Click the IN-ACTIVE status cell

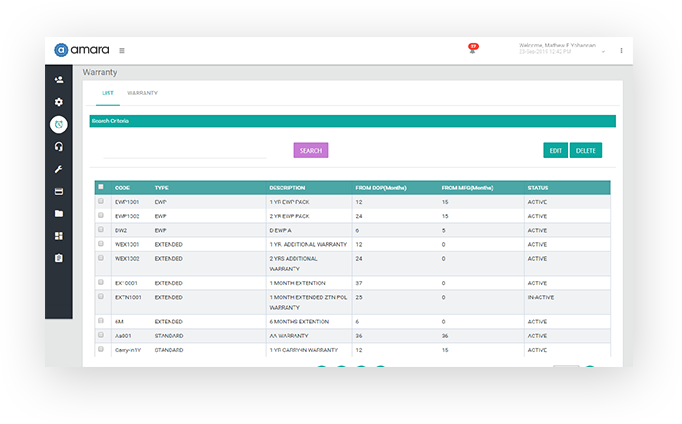click(541, 297)
